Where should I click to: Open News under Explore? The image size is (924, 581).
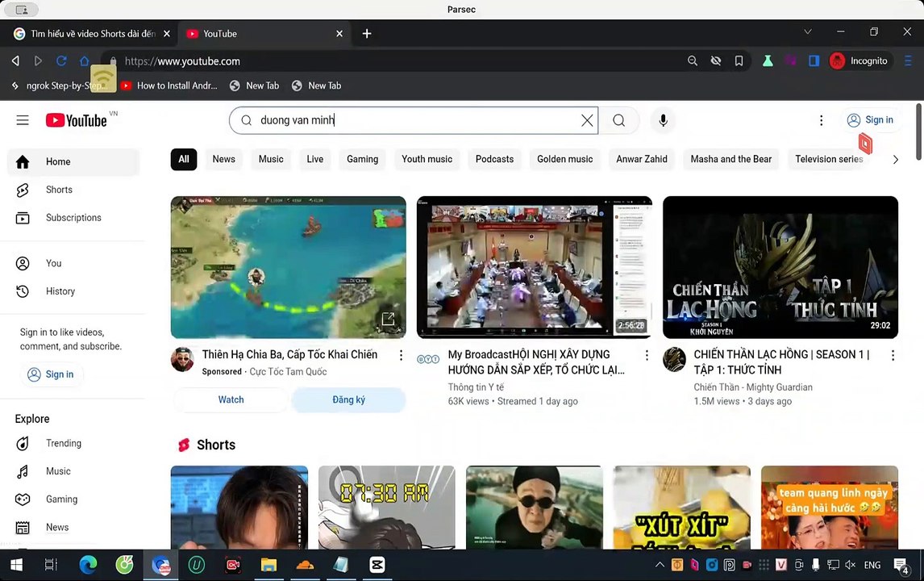point(73,527)
